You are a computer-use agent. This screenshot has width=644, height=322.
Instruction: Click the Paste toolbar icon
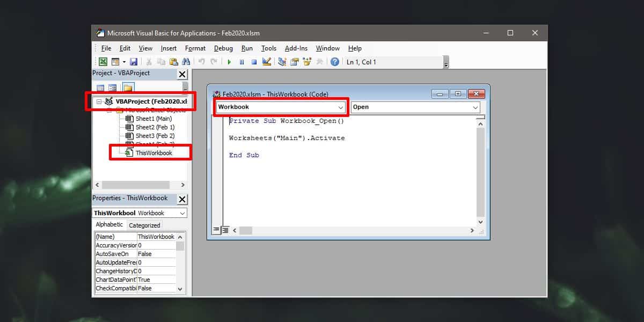coord(173,61)
